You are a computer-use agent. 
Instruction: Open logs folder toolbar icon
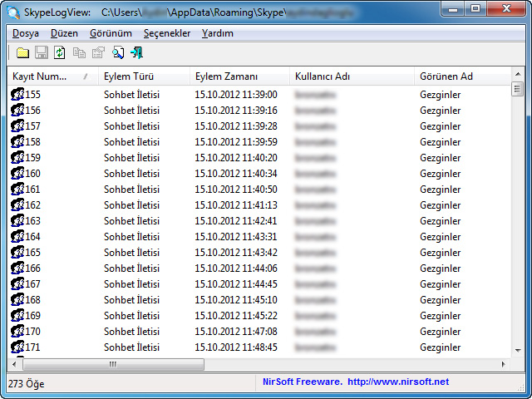[22, 53]
